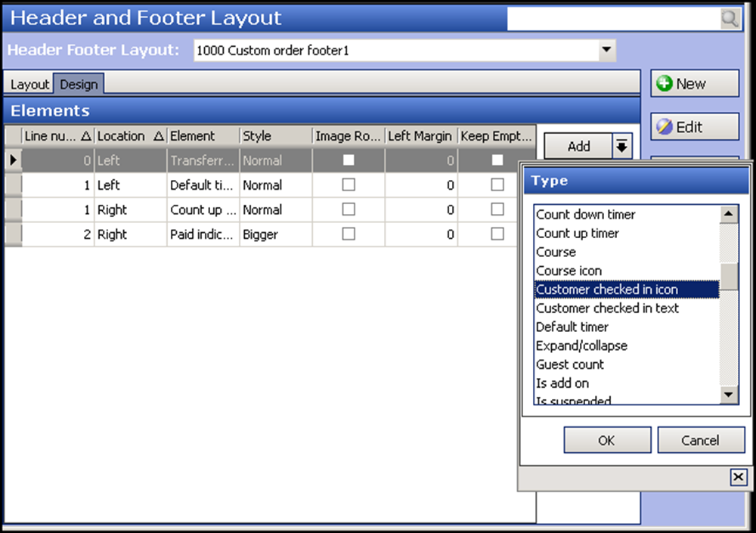Screen dimensions: 756x533
Task: Toggle Image Ro checkbox for Default ti row
Action: click(349, 184)
